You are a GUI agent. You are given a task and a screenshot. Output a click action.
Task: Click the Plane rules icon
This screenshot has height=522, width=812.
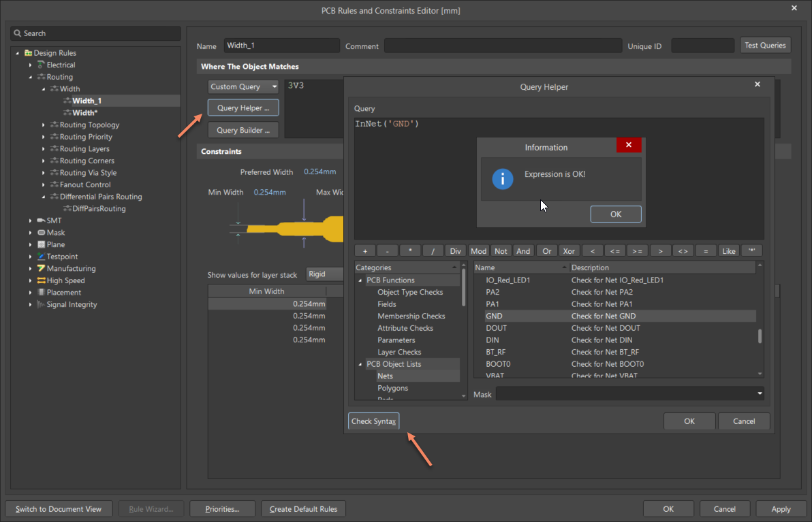pyautogui.click(x=42, y=244)
